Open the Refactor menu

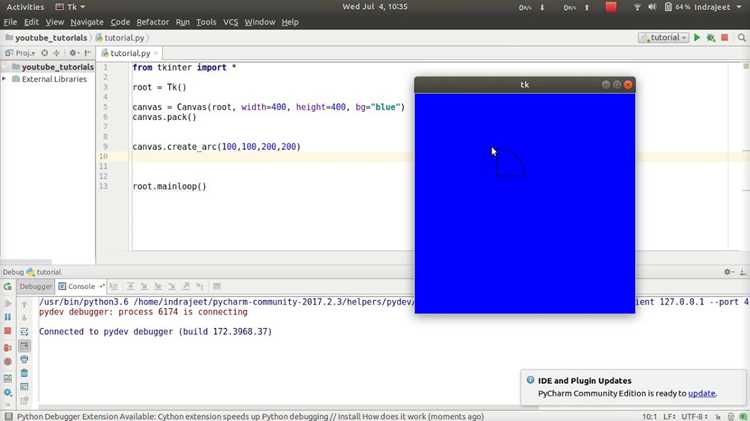(x=153, y=22)
